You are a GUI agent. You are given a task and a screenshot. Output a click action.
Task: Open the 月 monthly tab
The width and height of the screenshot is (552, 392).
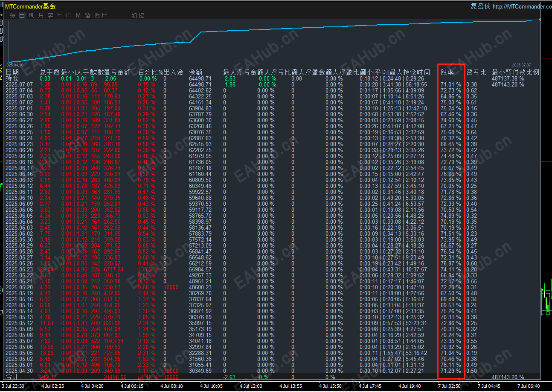(x=41, y=15)
